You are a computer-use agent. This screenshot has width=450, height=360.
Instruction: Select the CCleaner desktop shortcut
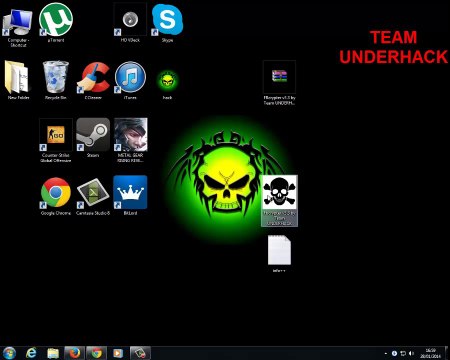(x=93, y=80)
